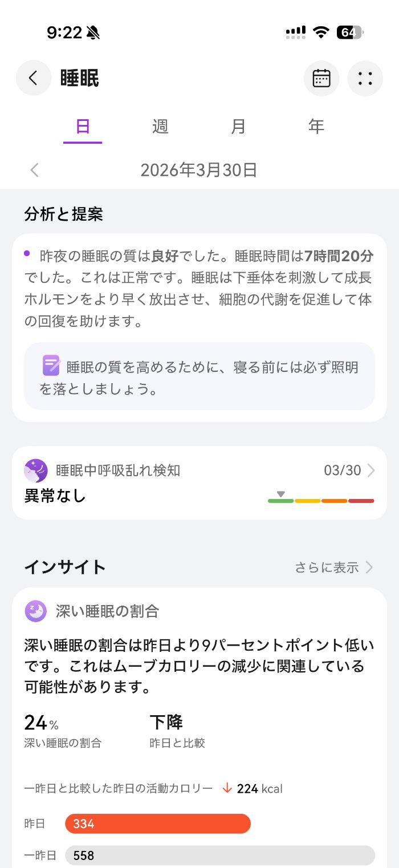The image size is (399, 868).
Task: Expand breathing detection details chevron
Action: (x=371, y=470)
